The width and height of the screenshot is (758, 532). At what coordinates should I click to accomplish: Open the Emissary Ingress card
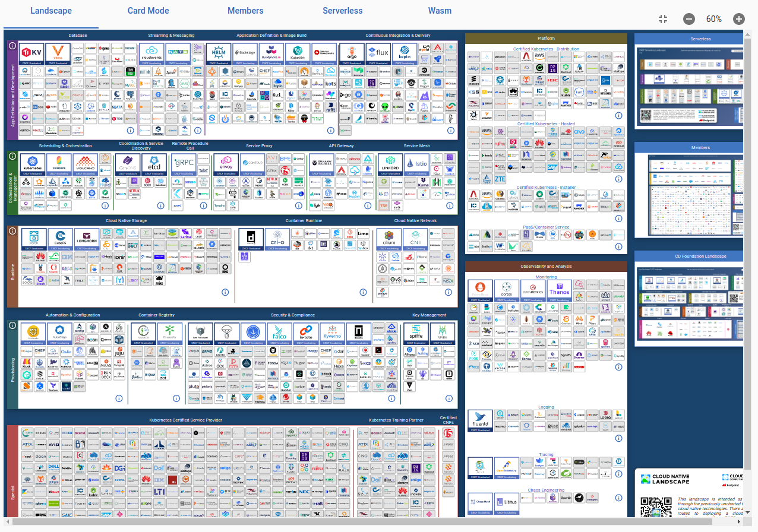(x=321, y=164)
